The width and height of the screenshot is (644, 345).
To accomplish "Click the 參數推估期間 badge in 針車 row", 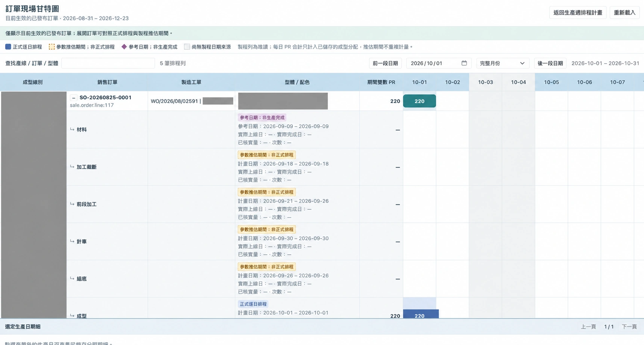I will [x=267, y=229].
